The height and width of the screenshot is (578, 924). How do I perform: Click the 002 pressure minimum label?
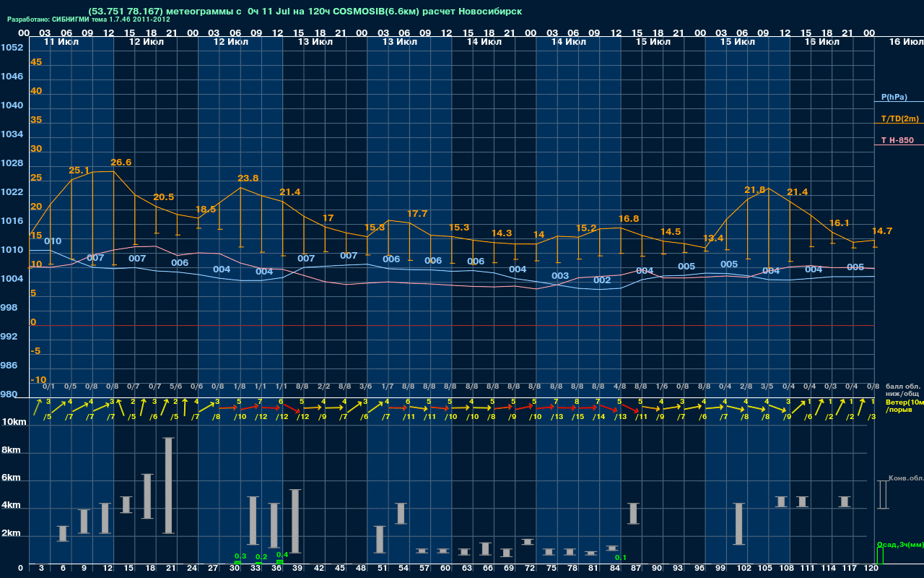coord(602,280)
